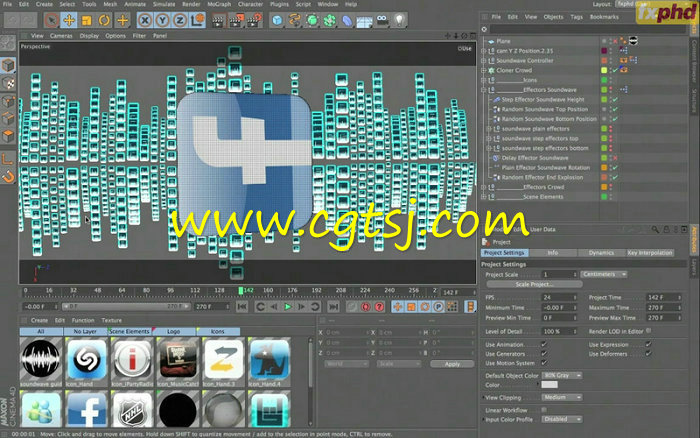Viewport: 700px width, 438px height.
Task: Add a Cube primitive object
Action: coord(277,21)
